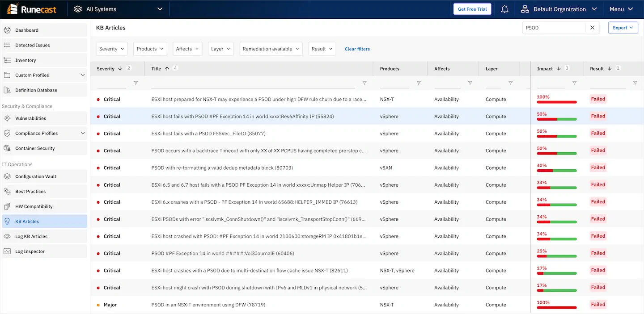
Task: Click the KB Articles lightbulb icon
Action: coord(7,222)
